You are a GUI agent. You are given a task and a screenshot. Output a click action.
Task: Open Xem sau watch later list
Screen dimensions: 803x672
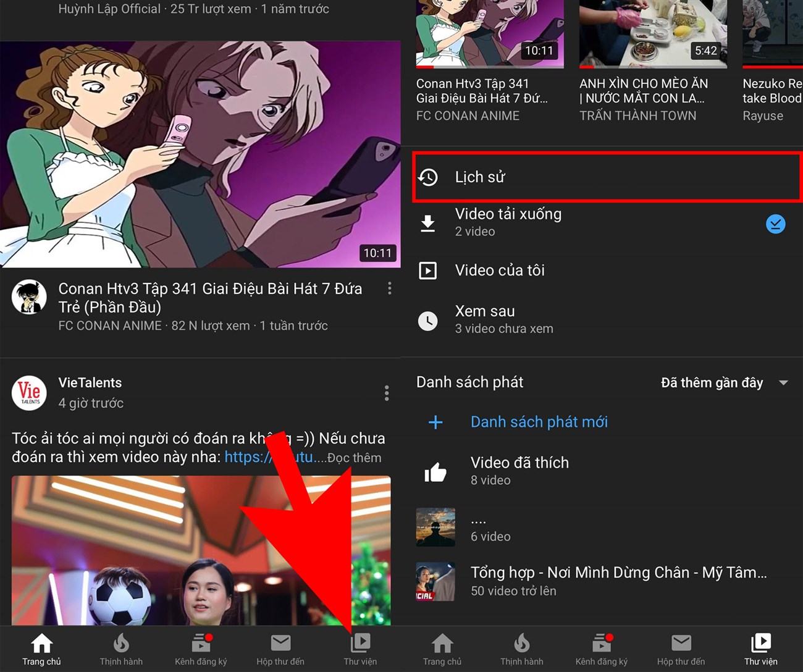(x=602, y=320)
